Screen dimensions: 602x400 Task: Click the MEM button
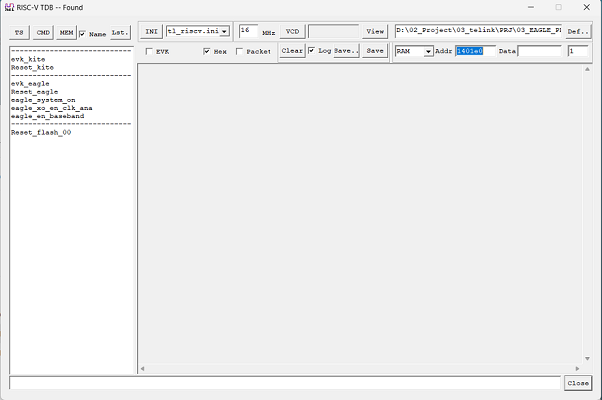pos(66,33)
